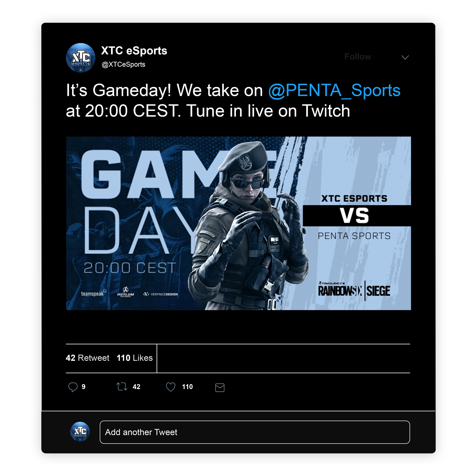Open the @XTCeSports handle
The width and height of the screenshot is (476, 476).
[x=124, y=64]
